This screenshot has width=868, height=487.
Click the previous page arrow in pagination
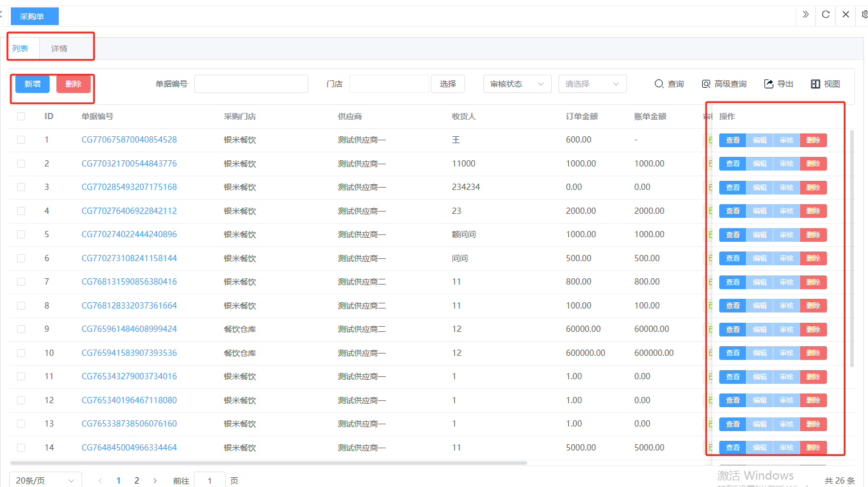[100, 481]
